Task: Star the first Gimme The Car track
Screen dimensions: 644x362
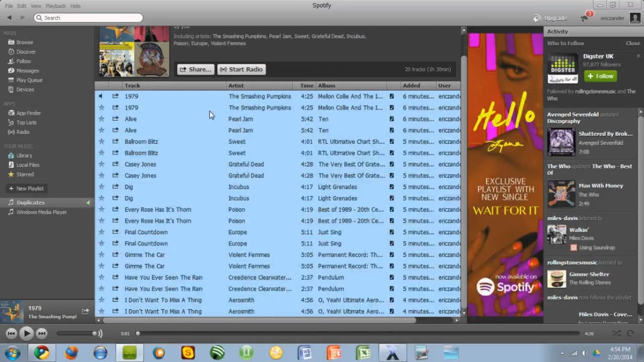Action: click(x=101, y=254)
